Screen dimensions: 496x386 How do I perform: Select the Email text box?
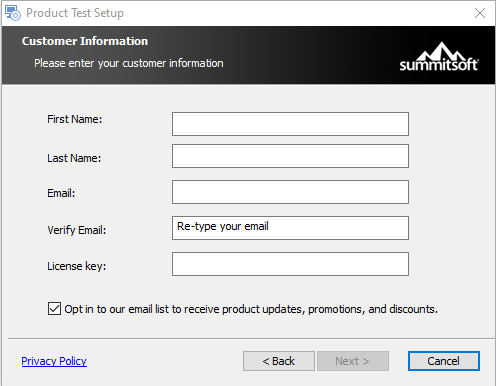290,192
